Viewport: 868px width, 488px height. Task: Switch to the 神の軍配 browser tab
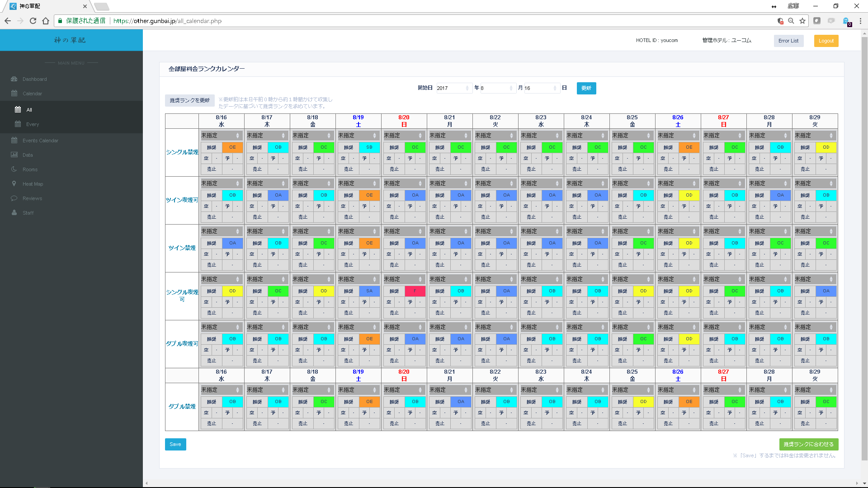[47, 6]
